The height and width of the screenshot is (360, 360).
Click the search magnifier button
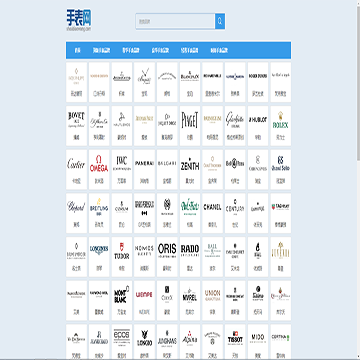click(x=220, y=21)
